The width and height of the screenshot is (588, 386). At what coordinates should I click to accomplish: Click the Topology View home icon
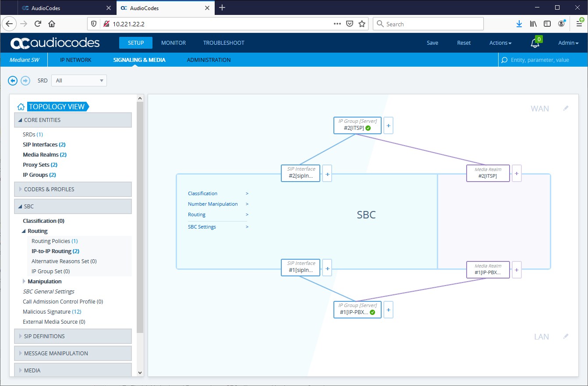click(x=21, y=107)
